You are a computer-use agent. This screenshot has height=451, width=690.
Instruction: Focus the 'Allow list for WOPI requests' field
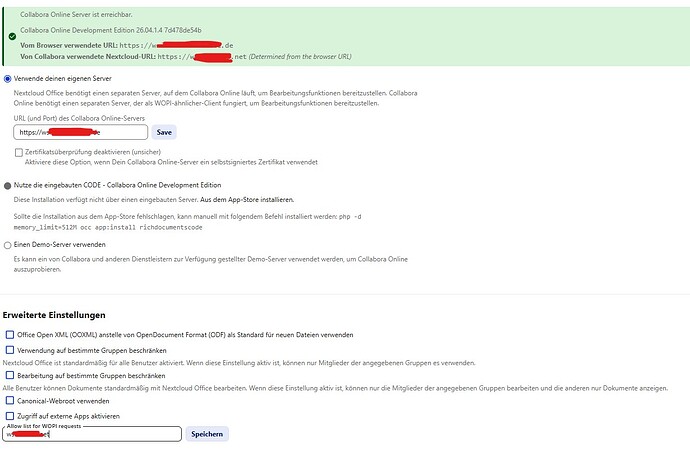tap(92, 434)
